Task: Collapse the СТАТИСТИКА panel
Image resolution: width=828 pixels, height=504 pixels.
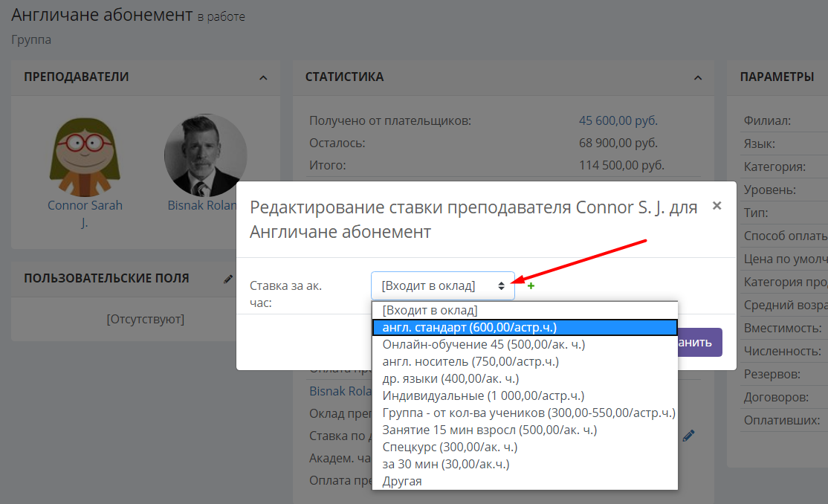Action: pos(698,77)
